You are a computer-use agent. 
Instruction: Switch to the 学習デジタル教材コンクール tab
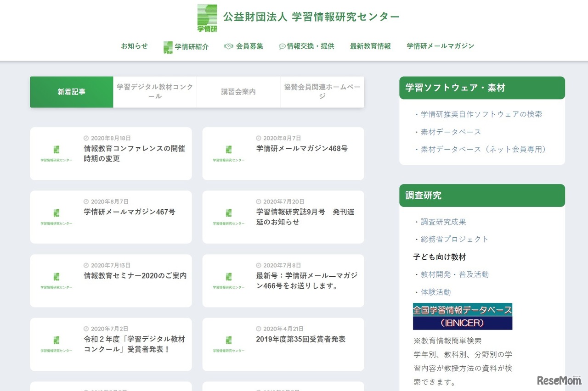tap(155, 92)
